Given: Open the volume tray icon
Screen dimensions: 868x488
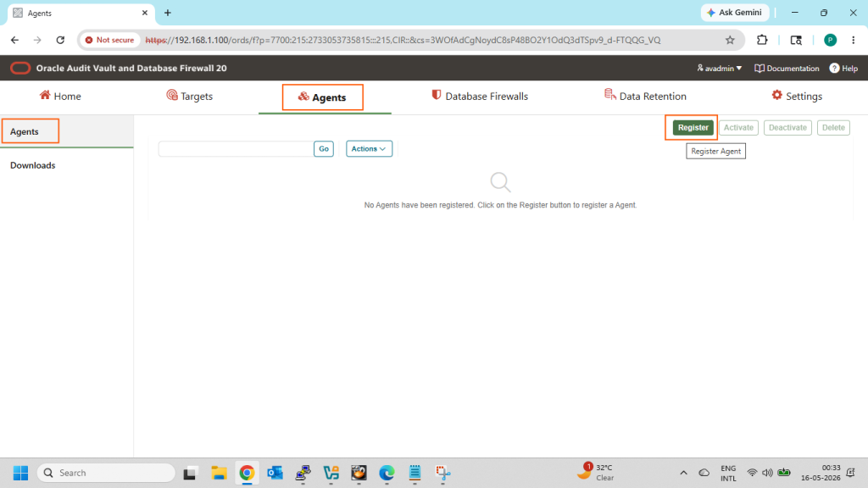Looking at the screenshot, I should pyautogui.click(x=767, y=473).
